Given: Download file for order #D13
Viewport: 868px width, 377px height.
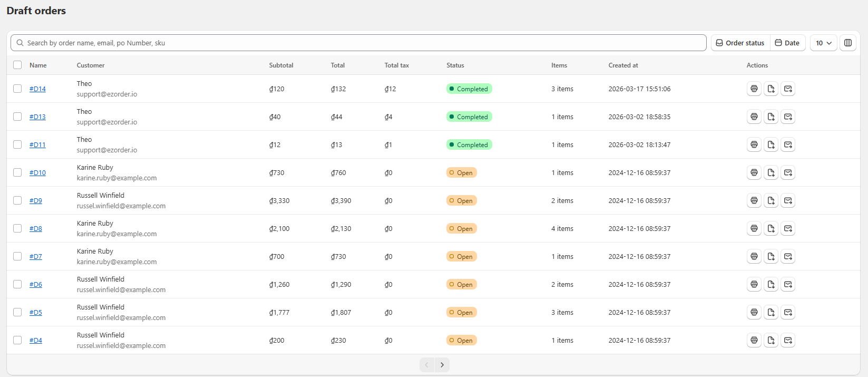Looking at the screenshot, I should [x=771, y=117].
